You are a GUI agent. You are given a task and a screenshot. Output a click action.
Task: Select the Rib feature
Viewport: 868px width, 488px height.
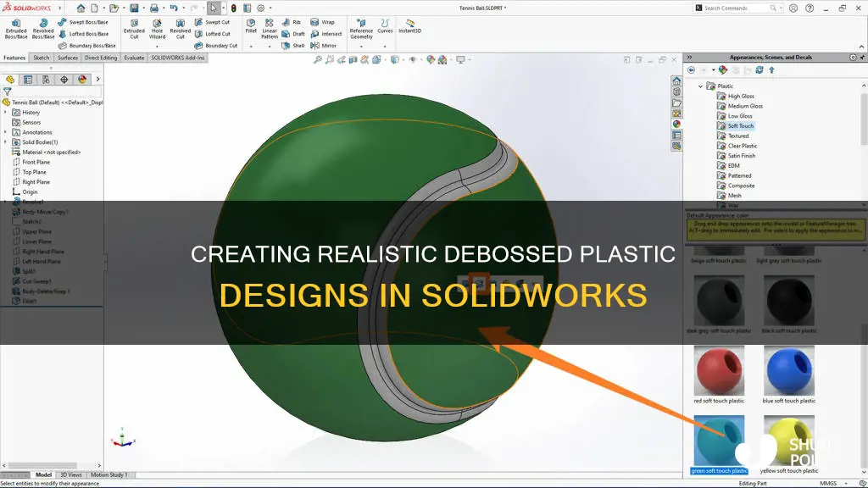pyautogui.click(x=292, y=22)
